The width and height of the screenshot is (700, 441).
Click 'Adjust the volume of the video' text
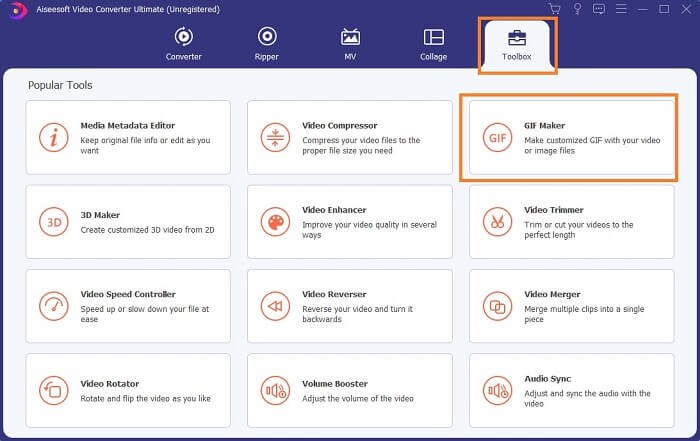[x=358, y=399]
